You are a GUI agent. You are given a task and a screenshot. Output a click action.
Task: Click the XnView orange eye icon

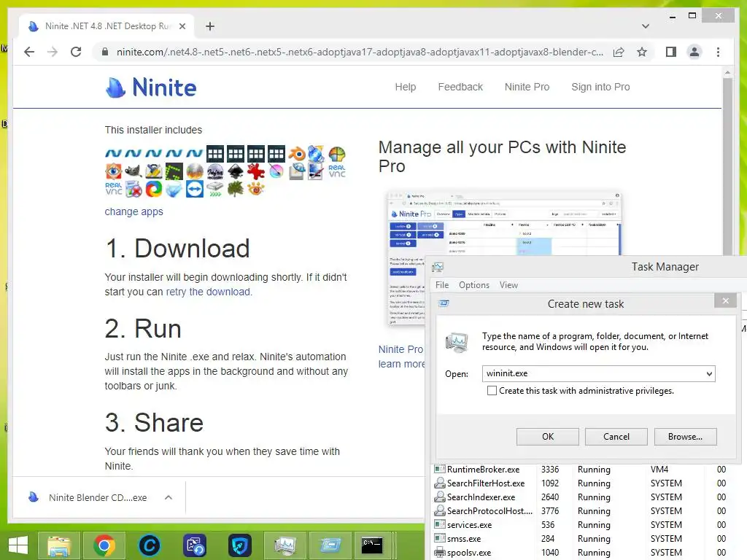(256, 189)
